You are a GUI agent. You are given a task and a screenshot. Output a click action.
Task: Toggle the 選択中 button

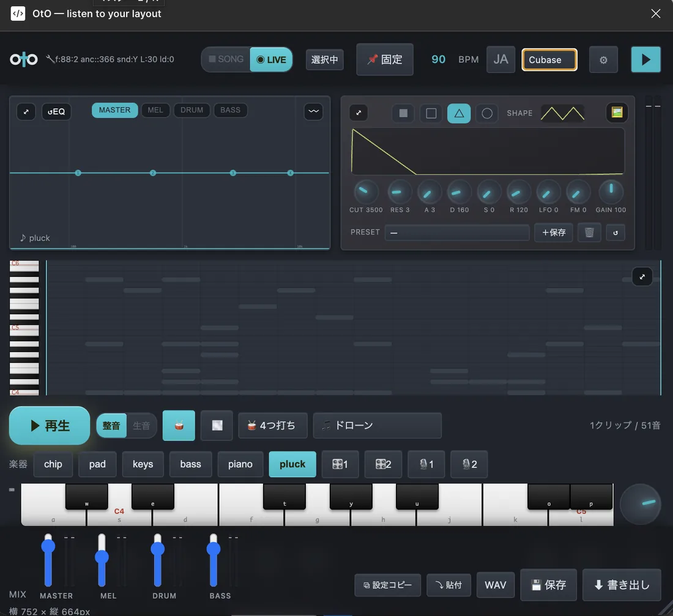click(324, 60)
